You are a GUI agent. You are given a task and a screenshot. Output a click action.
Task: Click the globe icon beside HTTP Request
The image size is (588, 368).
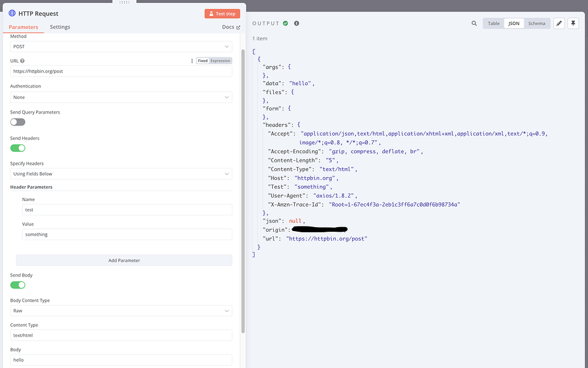10,13
